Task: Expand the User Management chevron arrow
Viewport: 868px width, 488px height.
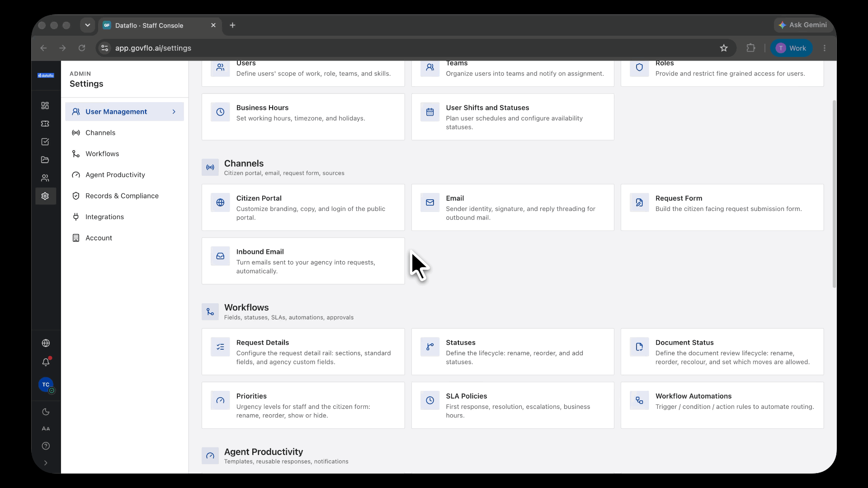Action: (174, 112)
